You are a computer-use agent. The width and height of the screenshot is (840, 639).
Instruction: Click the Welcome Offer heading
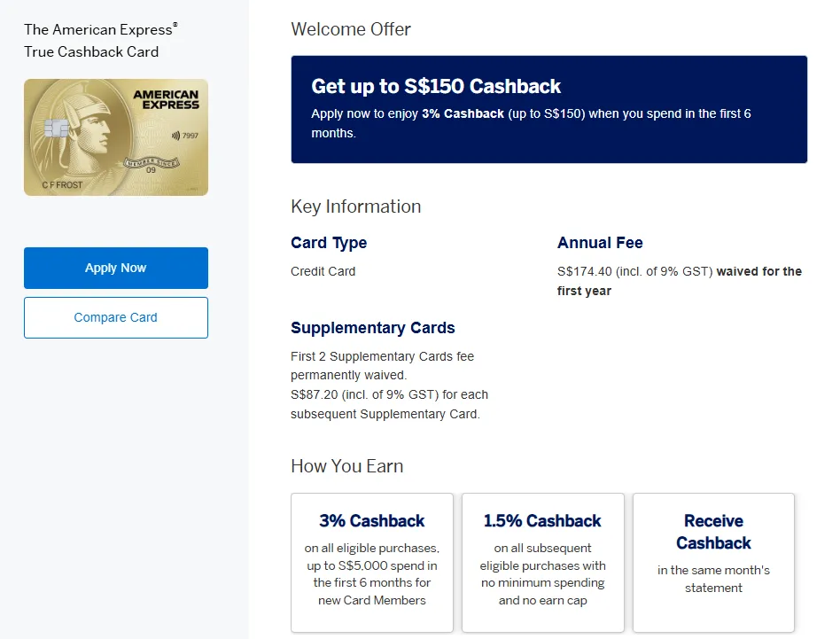pyautogui.click(x=351, y=29)
